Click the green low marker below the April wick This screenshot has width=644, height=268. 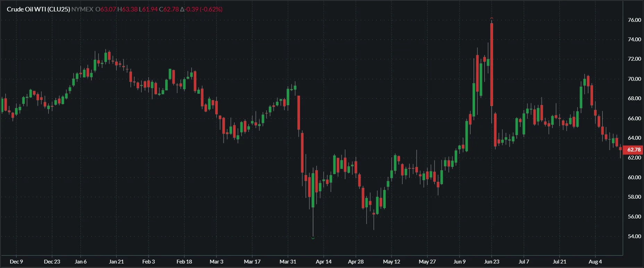click(x=313, y=238)
